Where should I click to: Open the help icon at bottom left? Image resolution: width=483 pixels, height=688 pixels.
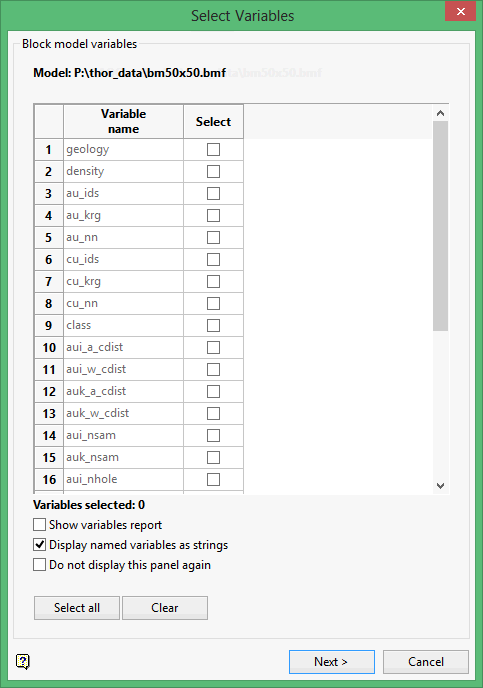[23, 661]
